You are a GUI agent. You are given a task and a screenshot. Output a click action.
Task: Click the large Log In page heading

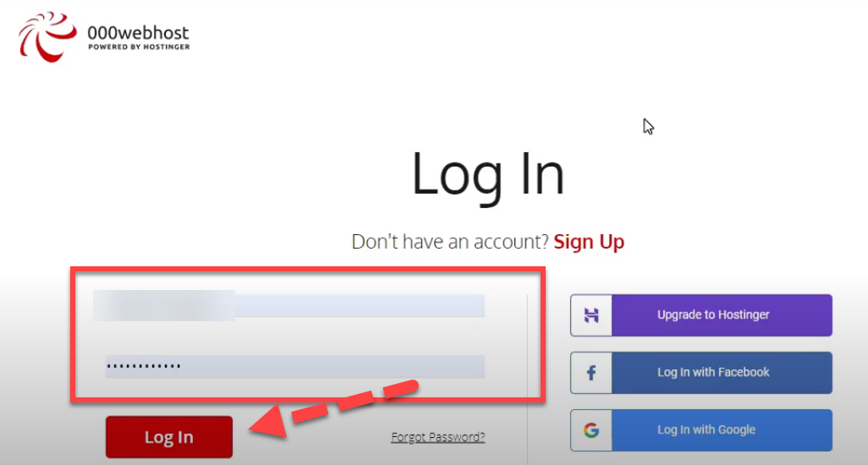point(487,176)
